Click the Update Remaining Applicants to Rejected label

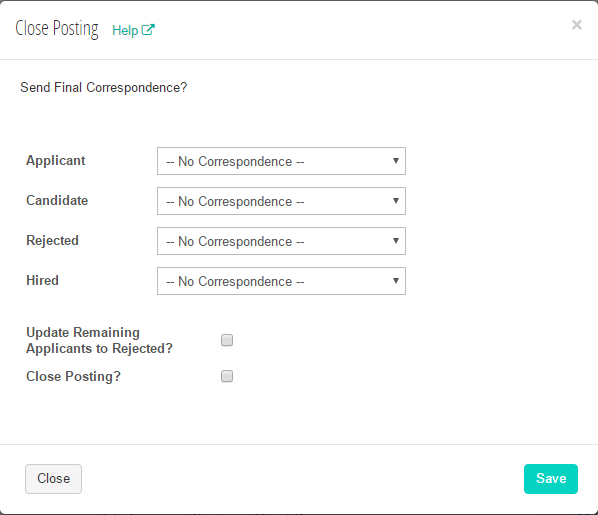99,340
